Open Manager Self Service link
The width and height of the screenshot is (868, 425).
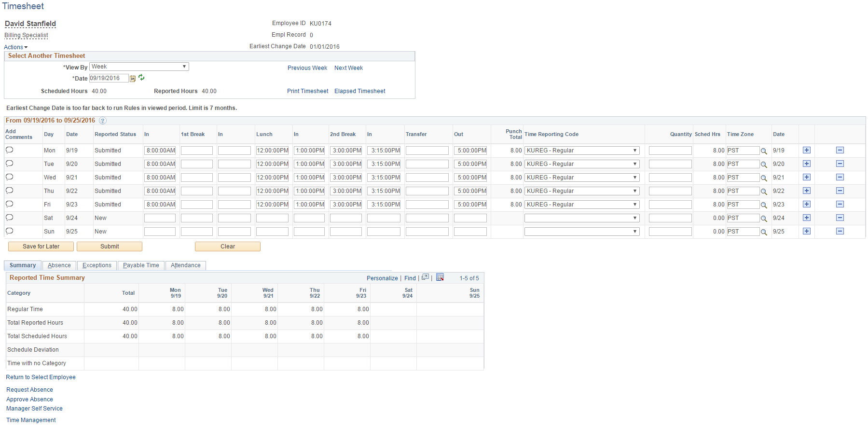coord(35,409)
